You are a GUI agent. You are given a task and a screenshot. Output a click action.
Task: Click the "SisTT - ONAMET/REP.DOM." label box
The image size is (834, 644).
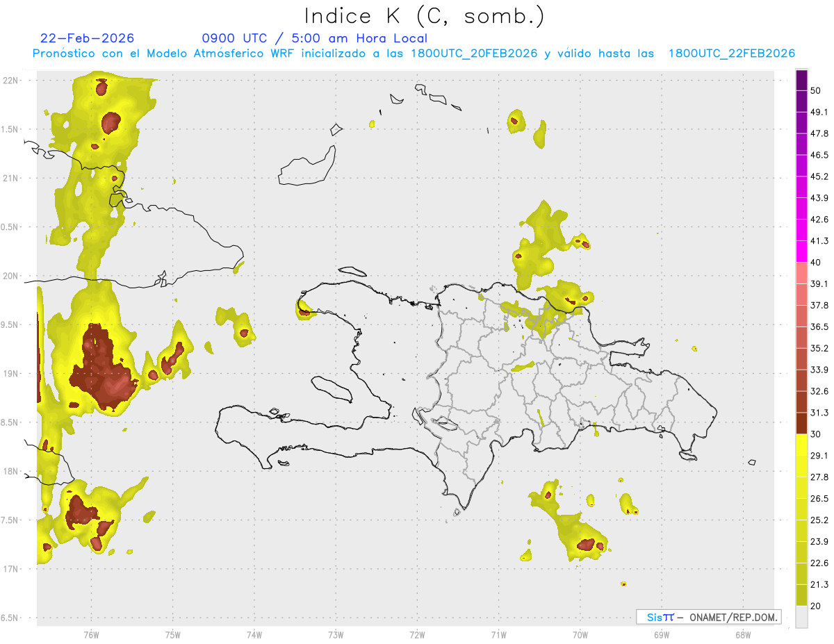tap(709, 617)
